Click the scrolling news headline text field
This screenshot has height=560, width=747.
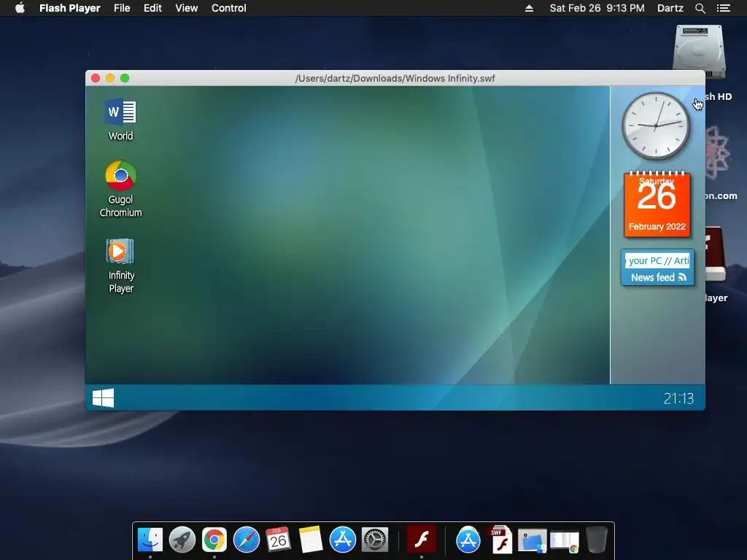coord(657,260)
